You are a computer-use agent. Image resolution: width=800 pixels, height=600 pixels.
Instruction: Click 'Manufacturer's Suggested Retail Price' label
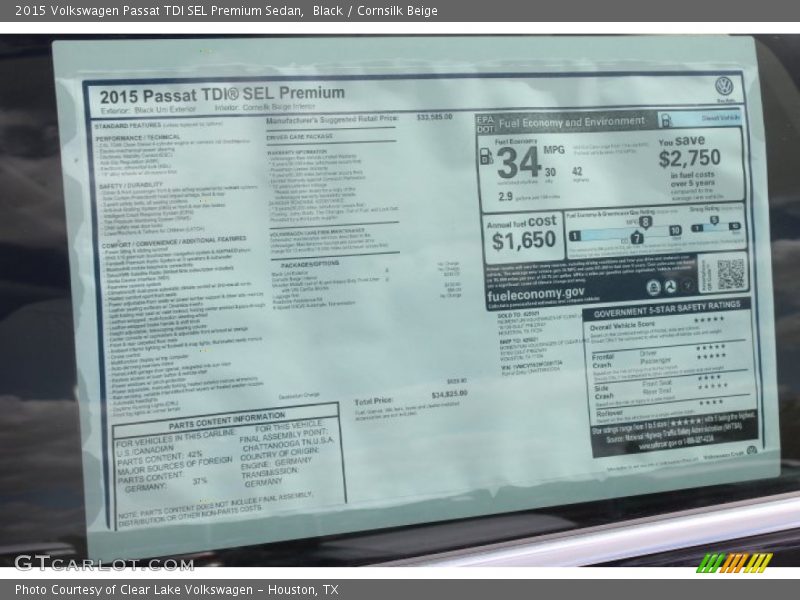[x=332, y=119]
